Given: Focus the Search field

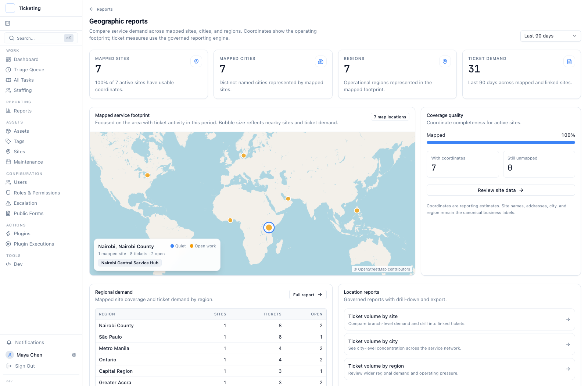Looking at the screenshot, I should point(41,38).
